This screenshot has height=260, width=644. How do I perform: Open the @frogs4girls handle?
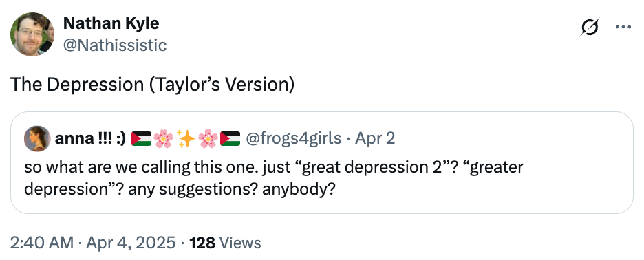pos(293,138)
